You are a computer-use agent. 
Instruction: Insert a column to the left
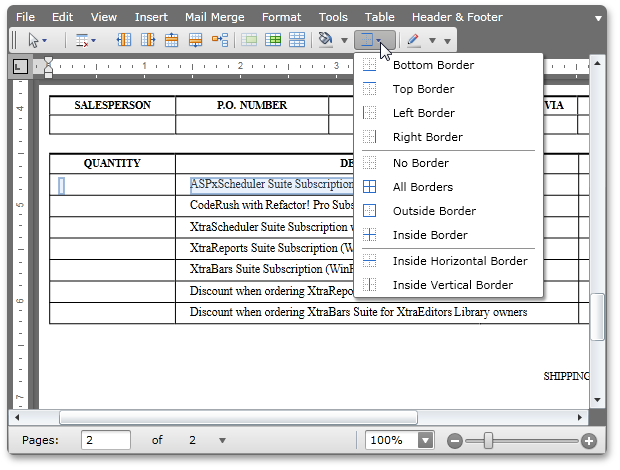tap(124, 40)
